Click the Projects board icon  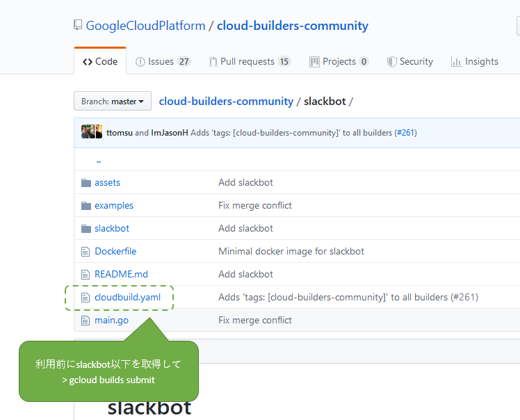tap(314, 62)
